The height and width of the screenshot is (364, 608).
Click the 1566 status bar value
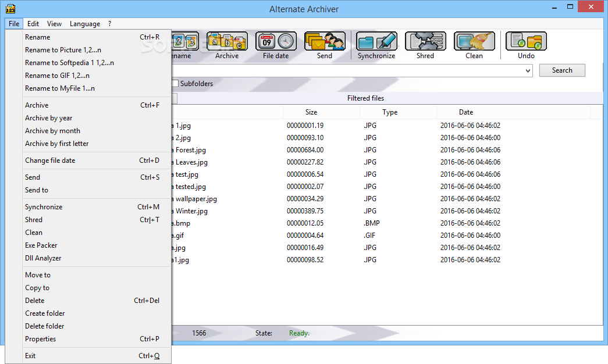point(199,333)
